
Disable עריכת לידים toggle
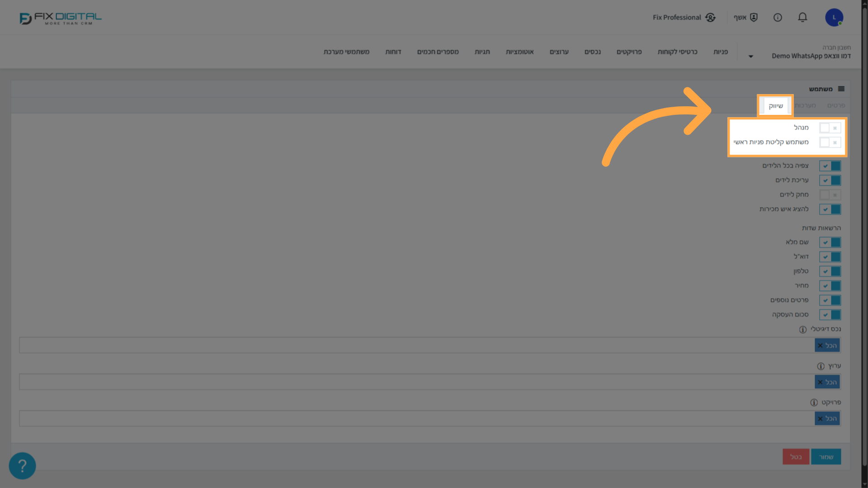click(x=830, y=180)
